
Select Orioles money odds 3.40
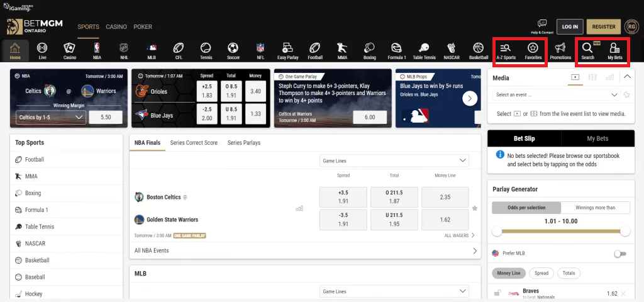pos(255,91)
